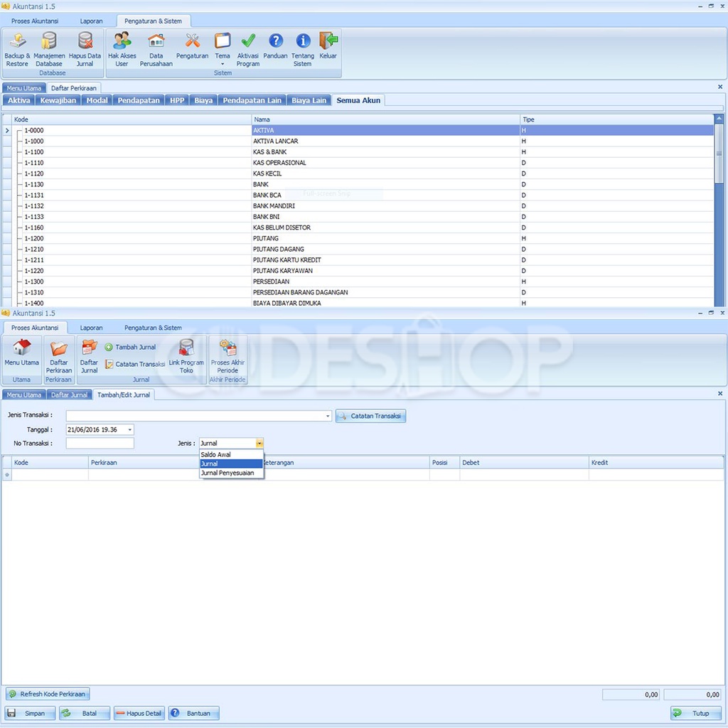Open the Jenis Transaksi dropdown
The height and width of the screenshot is (728, 728).
coord(328,416)
